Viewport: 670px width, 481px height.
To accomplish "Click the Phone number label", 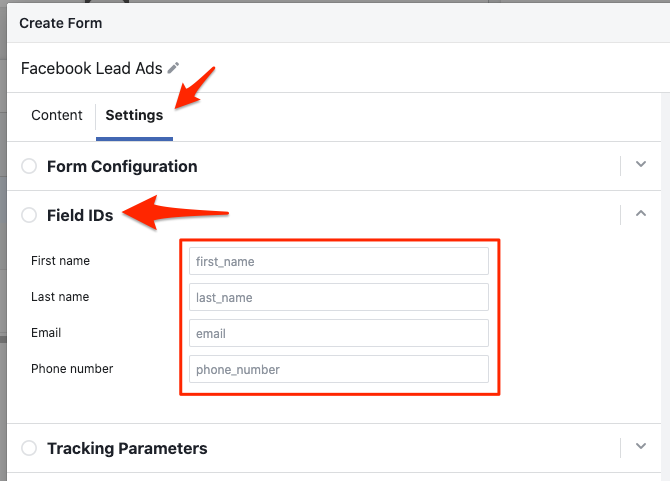I will click(x=72, y=369).
